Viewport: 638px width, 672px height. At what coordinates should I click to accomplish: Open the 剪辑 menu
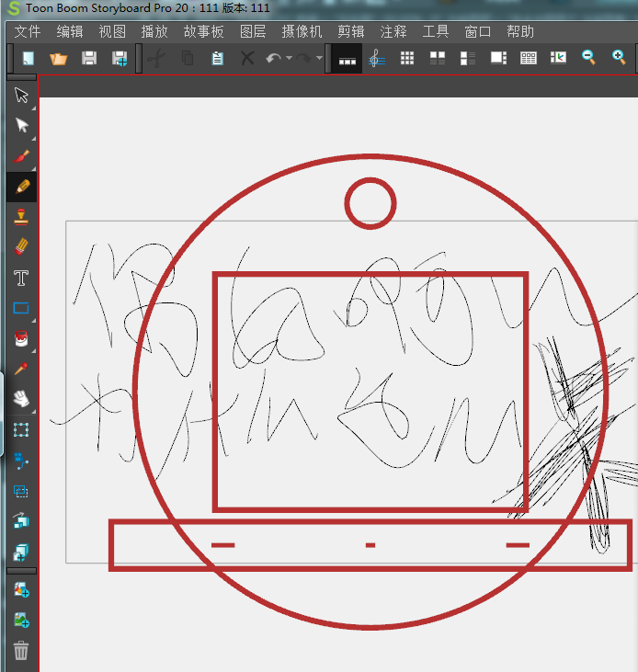[x=351, y=31]
